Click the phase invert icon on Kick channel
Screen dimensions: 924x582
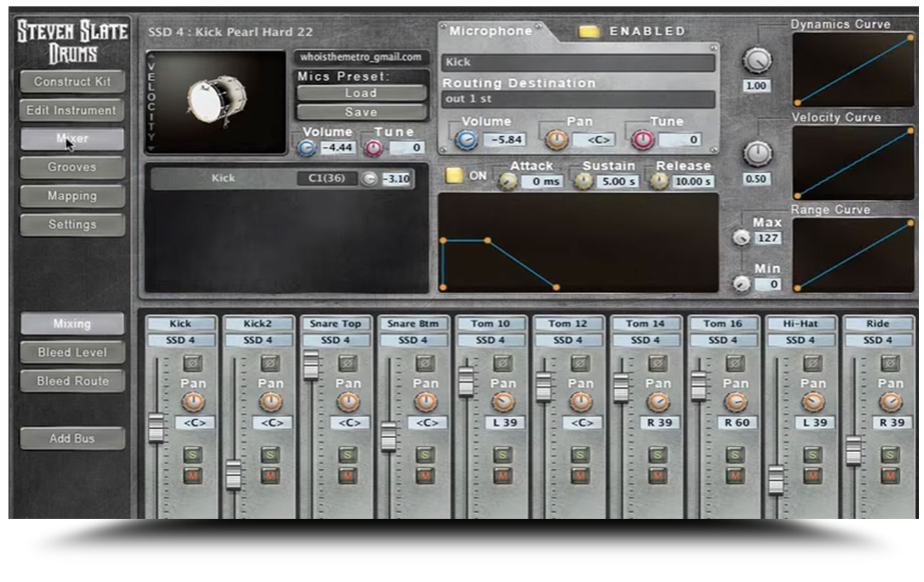pyautogui.click(x=192, y=363)
